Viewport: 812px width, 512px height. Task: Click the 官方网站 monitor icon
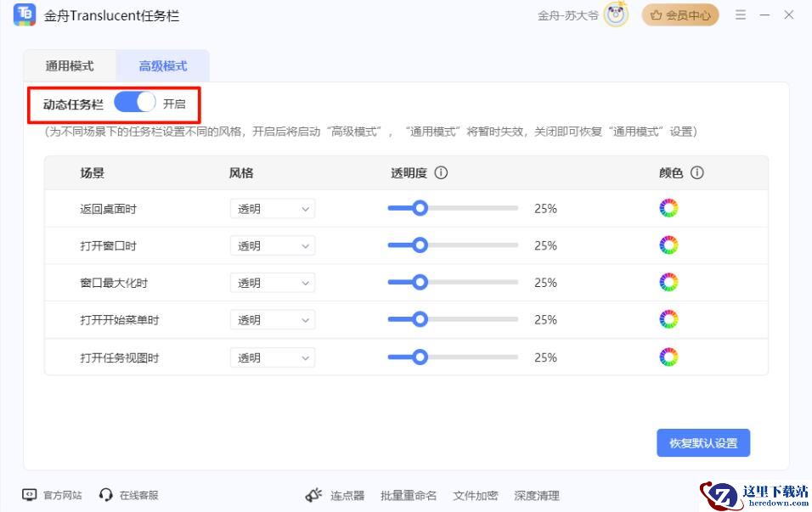click(x=30, y=495)
